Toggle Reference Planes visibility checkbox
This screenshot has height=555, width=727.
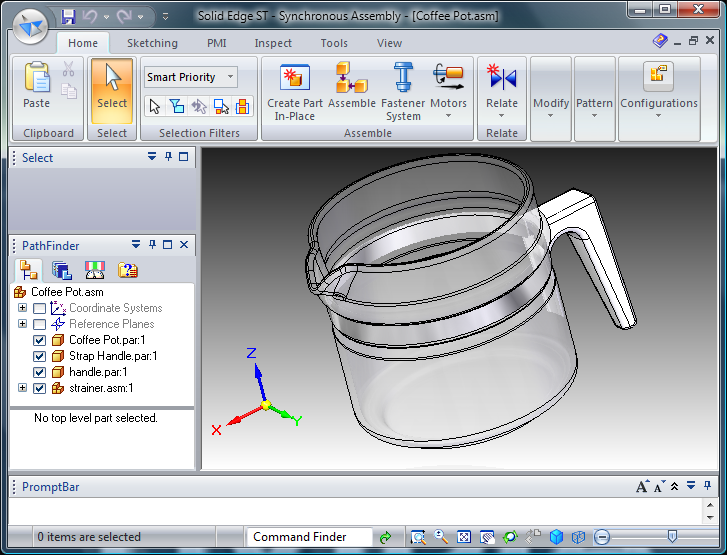click(x=39, y=324)
